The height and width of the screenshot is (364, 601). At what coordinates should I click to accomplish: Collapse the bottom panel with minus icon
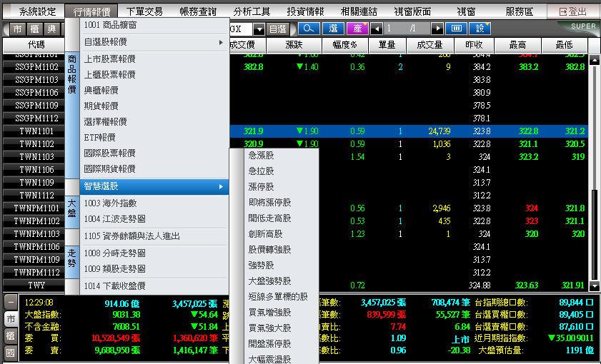pos(11,303)
